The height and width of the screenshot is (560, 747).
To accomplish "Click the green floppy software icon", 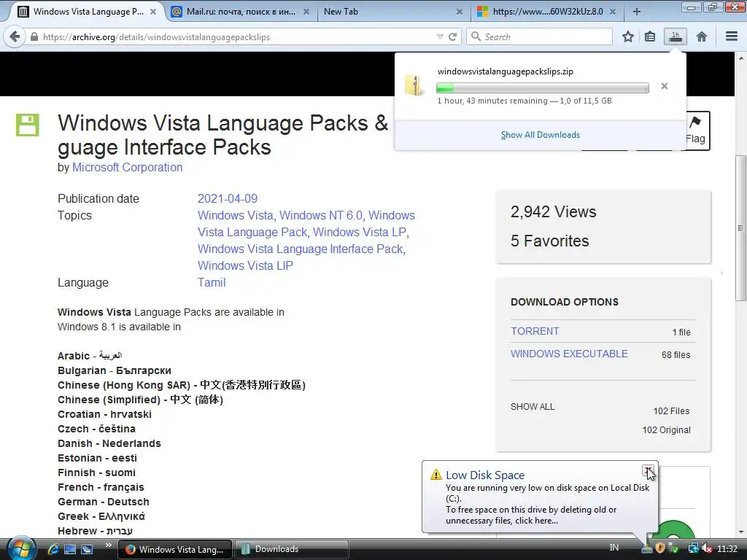I will pyautogui.click(x=27, y=125).
